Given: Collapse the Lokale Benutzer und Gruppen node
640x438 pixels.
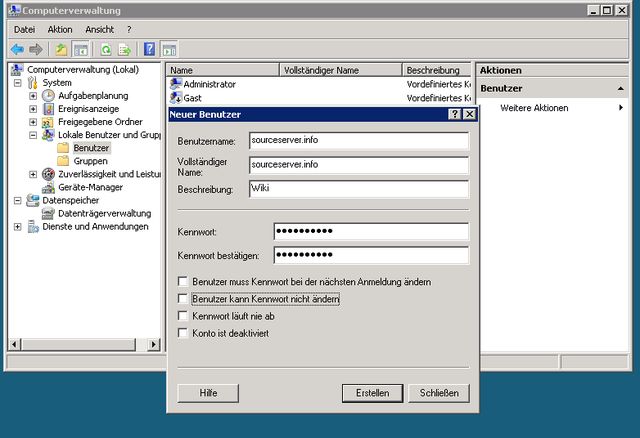Looking at the screenshot, I should 33,135.
